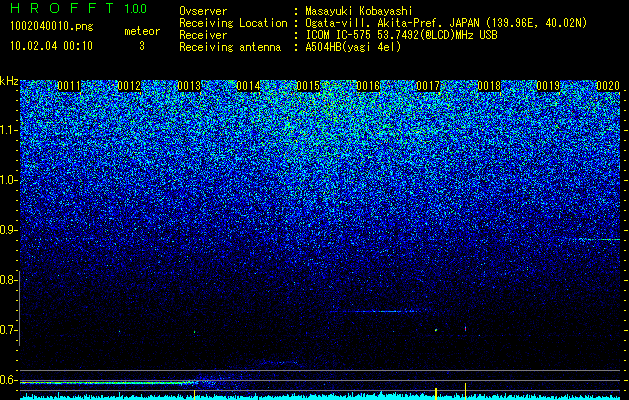The image size is (629, 400).
Task: Click the Receiving Location value text
Action: tap(446, 23)
